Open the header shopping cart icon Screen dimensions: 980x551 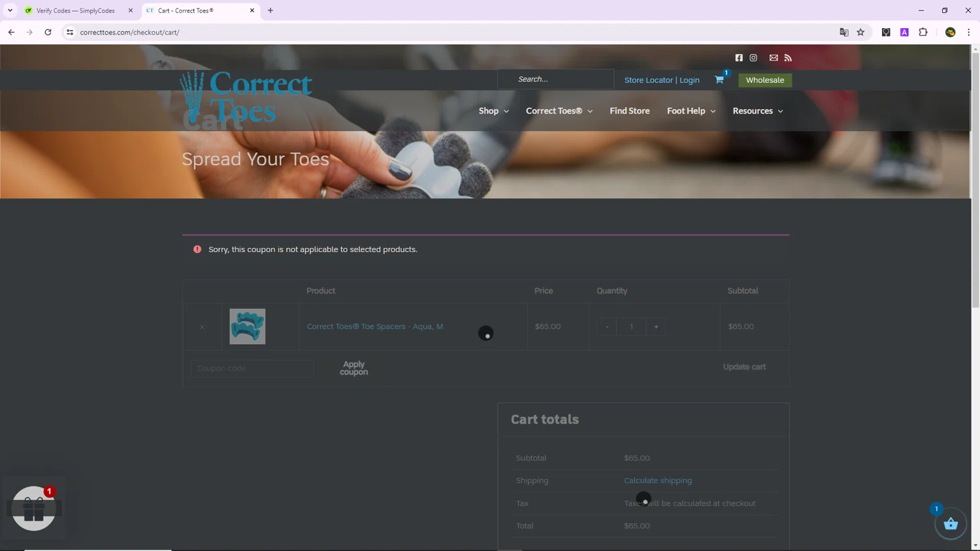719,80
